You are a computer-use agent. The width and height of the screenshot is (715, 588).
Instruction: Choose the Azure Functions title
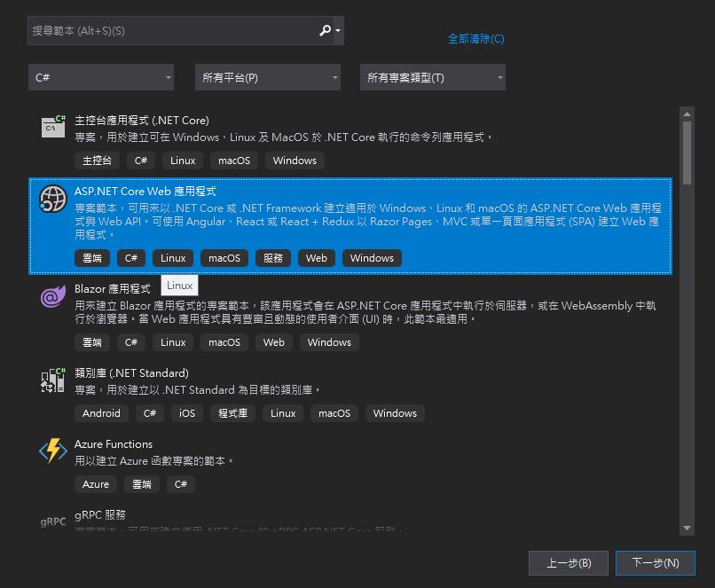tap(114, 444)
